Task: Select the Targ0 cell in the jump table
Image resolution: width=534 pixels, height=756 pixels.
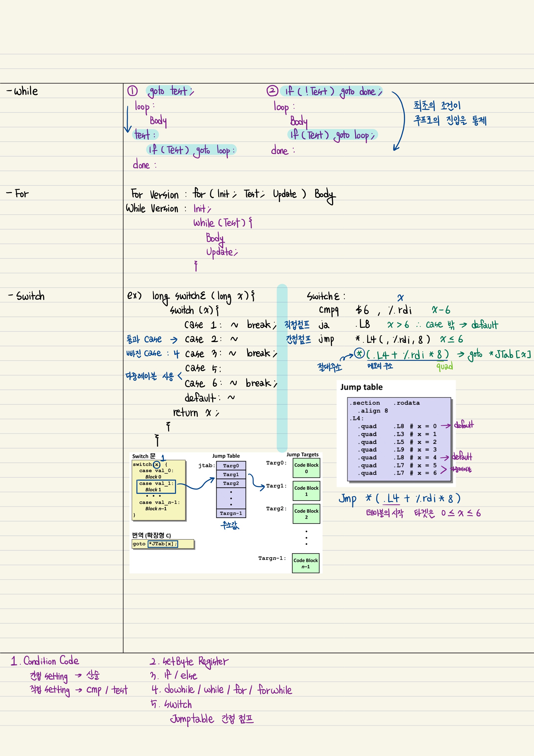Action: coord(231,466)
